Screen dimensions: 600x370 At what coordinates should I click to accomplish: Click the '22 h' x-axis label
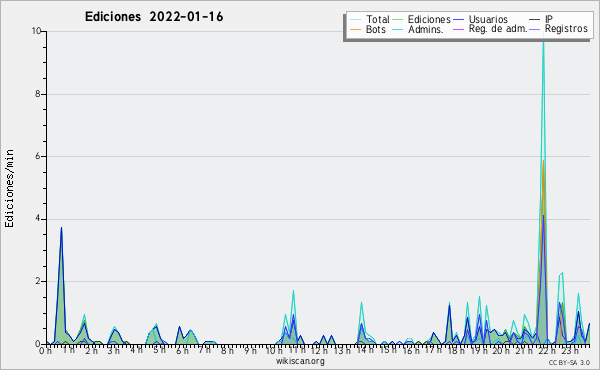(x=546, y=351)
